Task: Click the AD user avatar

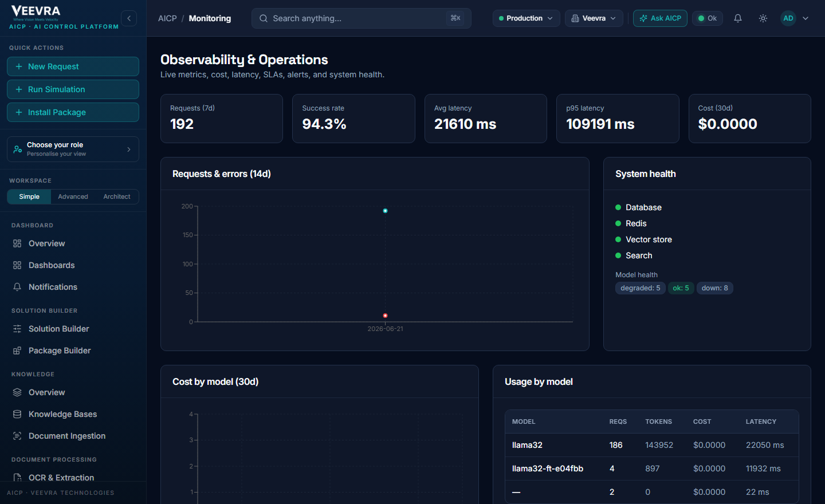Action: click(788, 18)
